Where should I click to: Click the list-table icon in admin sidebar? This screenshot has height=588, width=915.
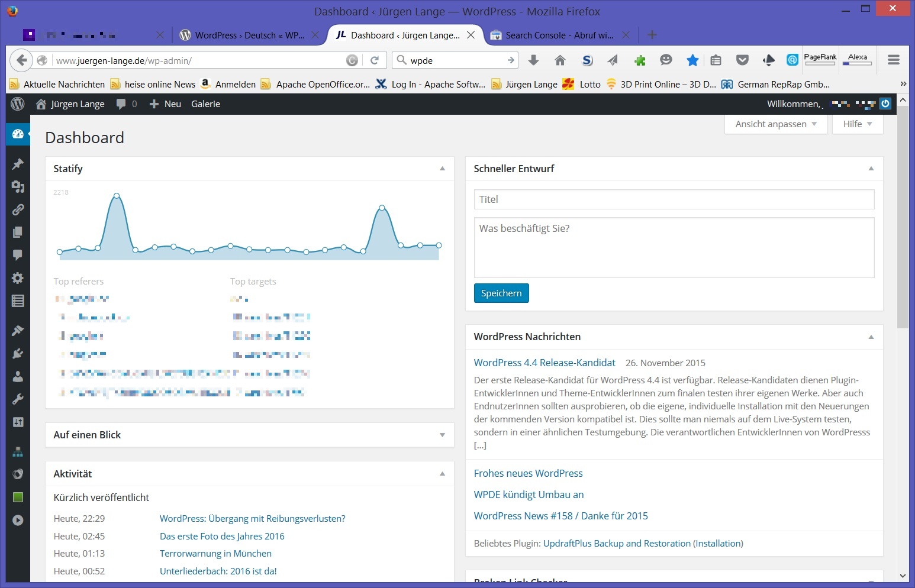(x=18, y=301)
